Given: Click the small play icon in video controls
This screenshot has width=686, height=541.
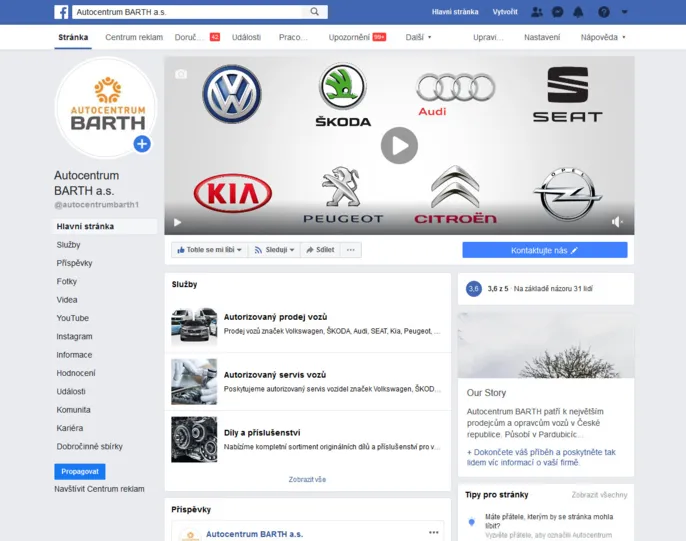Looking at the screenshot, I should pyautogui.click(x=177, y=223).
